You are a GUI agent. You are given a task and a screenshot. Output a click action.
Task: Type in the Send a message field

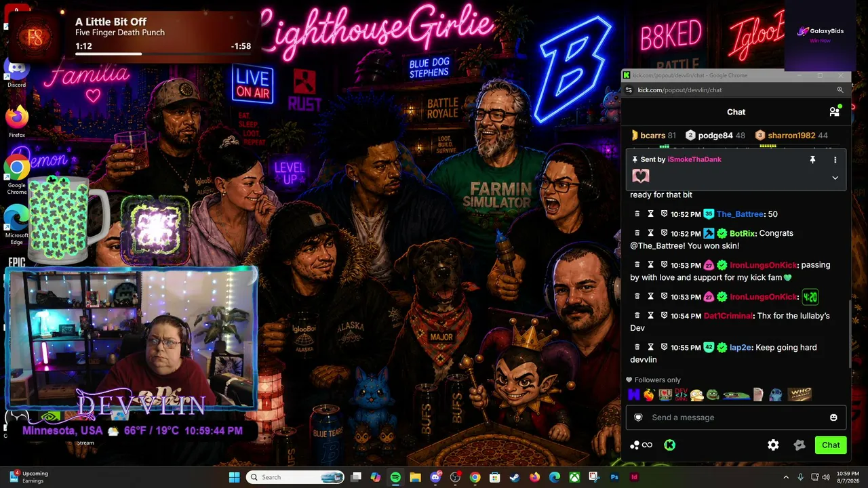pos(736,418)
